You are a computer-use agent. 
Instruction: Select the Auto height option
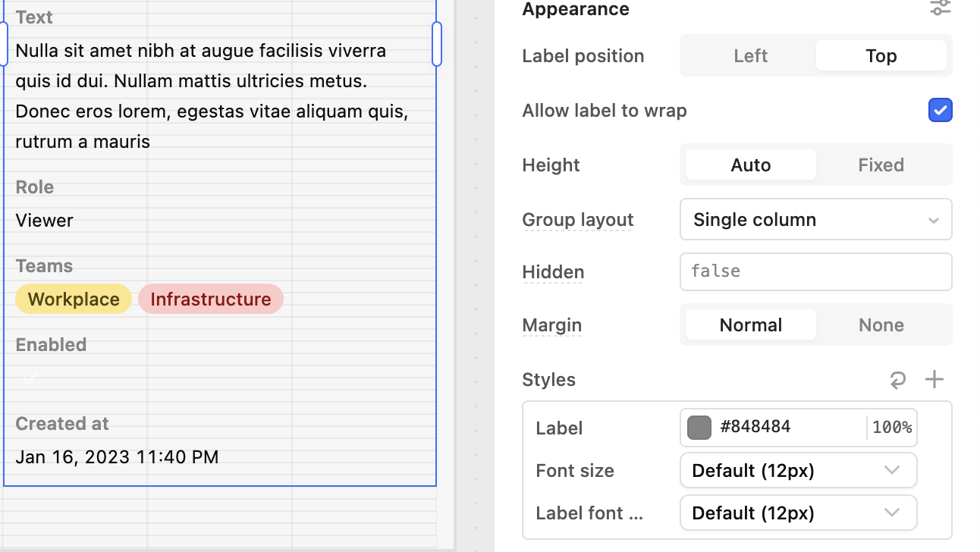coord(750,165)
